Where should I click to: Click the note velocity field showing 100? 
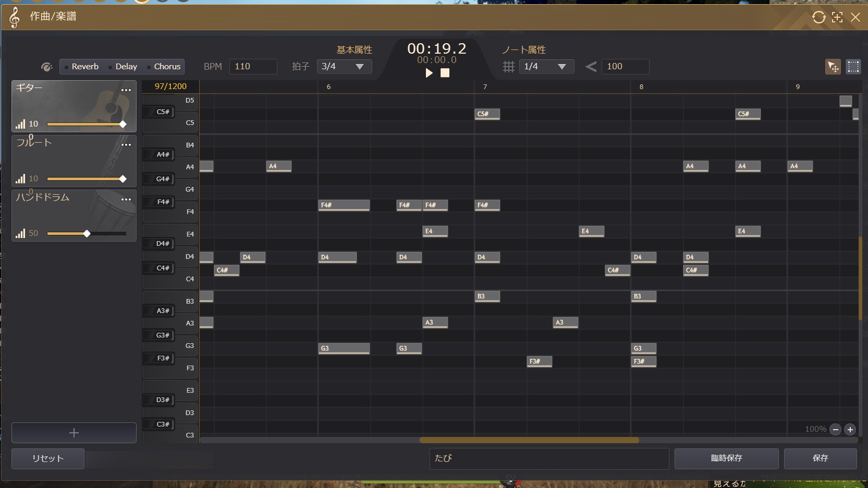click(625, 67)
